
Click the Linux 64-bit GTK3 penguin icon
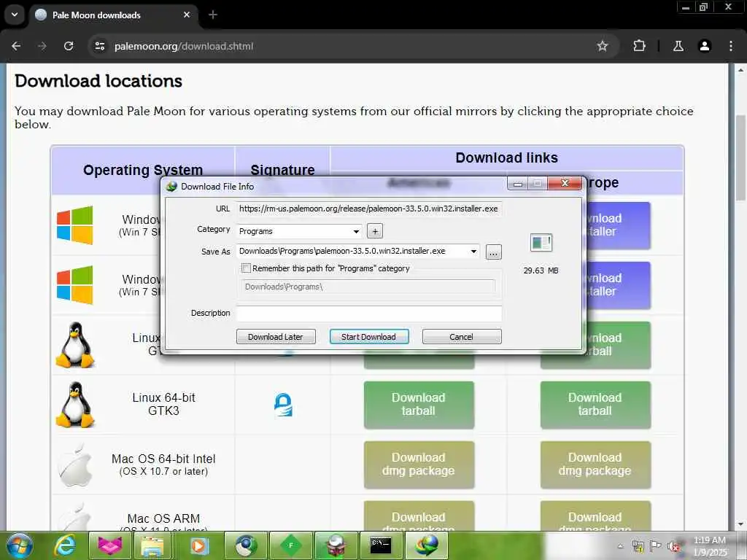pos(75,404)
